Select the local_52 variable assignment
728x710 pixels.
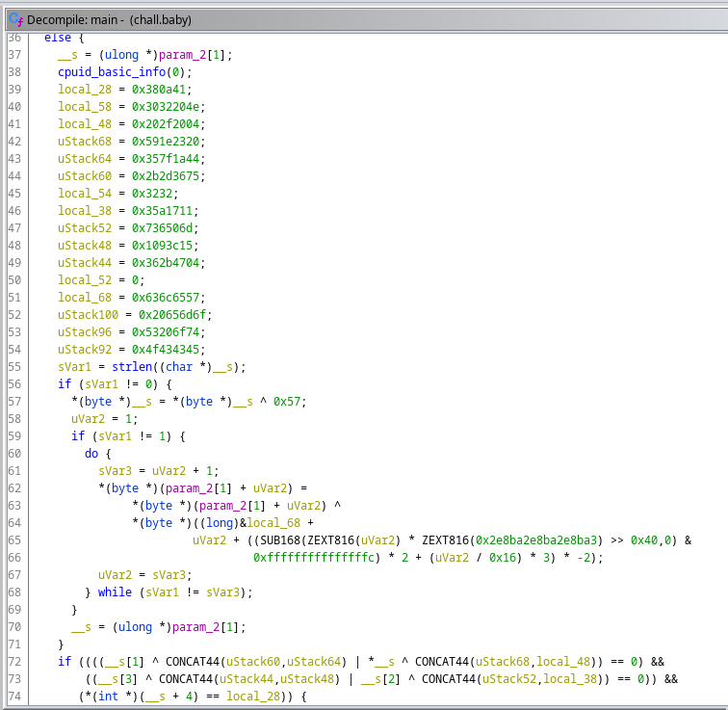[84, 280]
